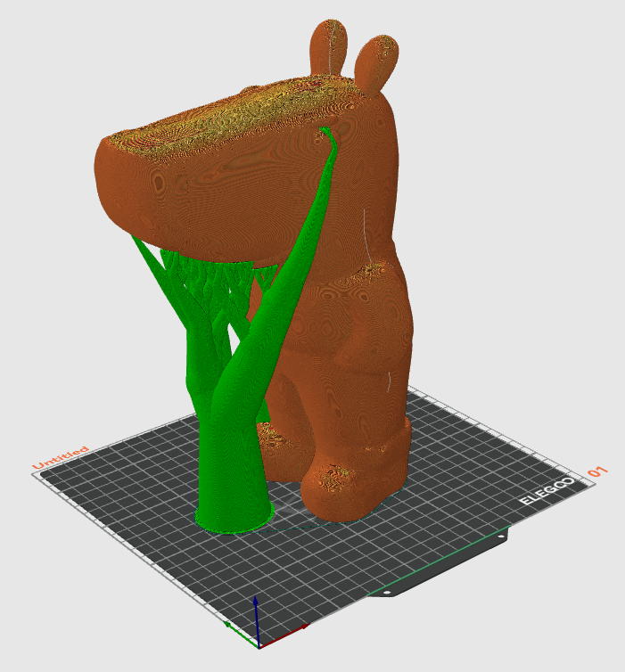Click the red X axis arrow
Viewport: 625px width, 672px height.
pos(284,636)
